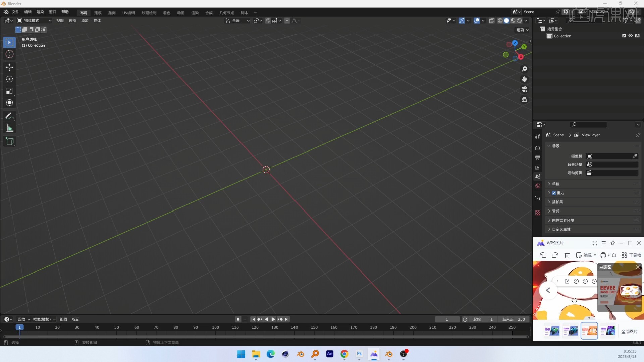Toggle X-ray display mode

[x=492, y=21]
